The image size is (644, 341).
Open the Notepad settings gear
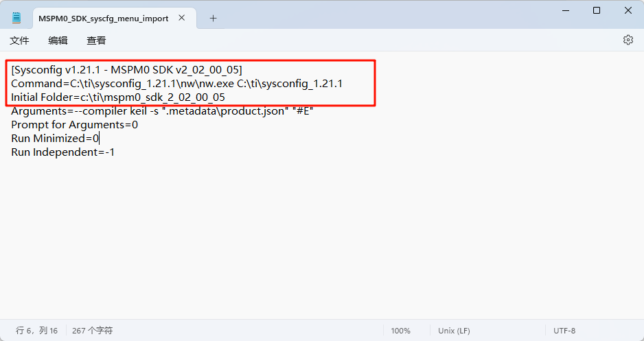tap(628, 40)
